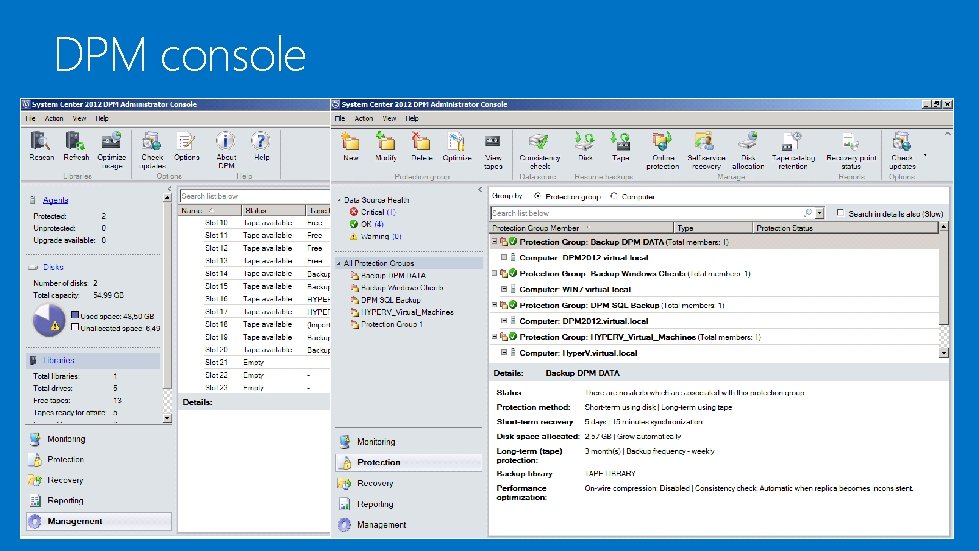
Task: Click the disk usage pie chart
Action: (x=48, y=320)
